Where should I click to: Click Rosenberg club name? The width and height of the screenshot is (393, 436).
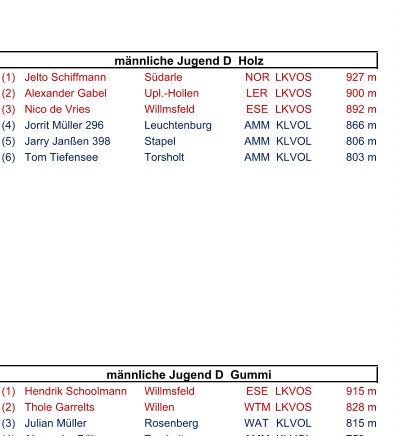171,423
